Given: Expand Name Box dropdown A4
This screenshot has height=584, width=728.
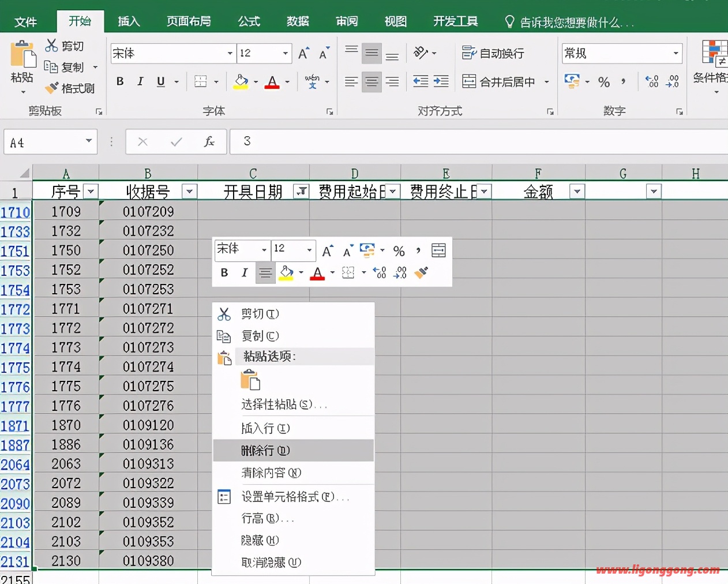Looking at the screenshot, I should (x=89, y=141).
